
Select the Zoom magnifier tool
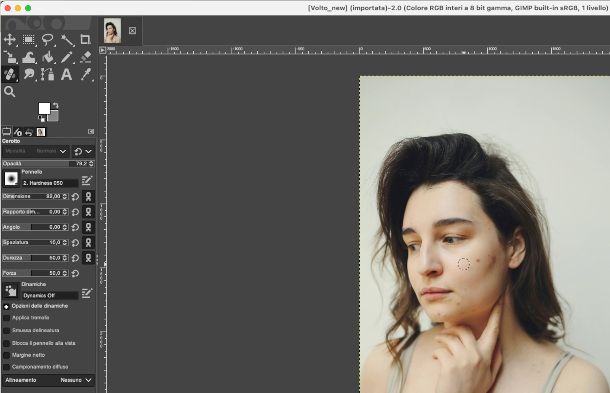(9, 92)
